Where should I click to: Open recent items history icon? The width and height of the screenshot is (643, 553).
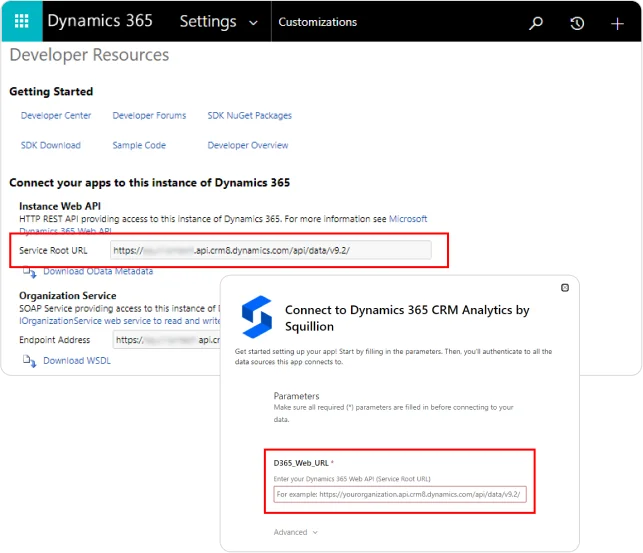(577, 23)
